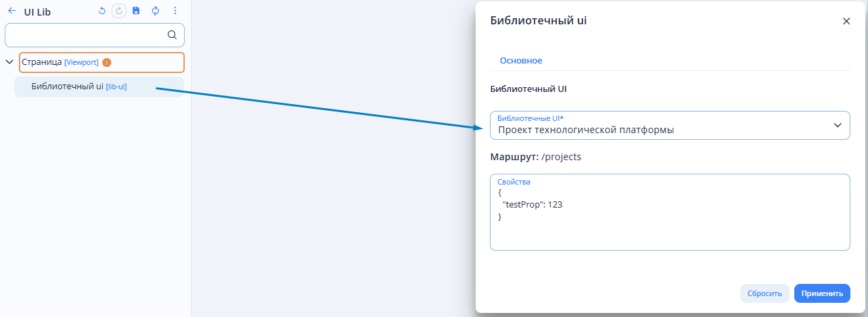Switch to the Основное tab
The image size is (868, 317).
point(521,60)
